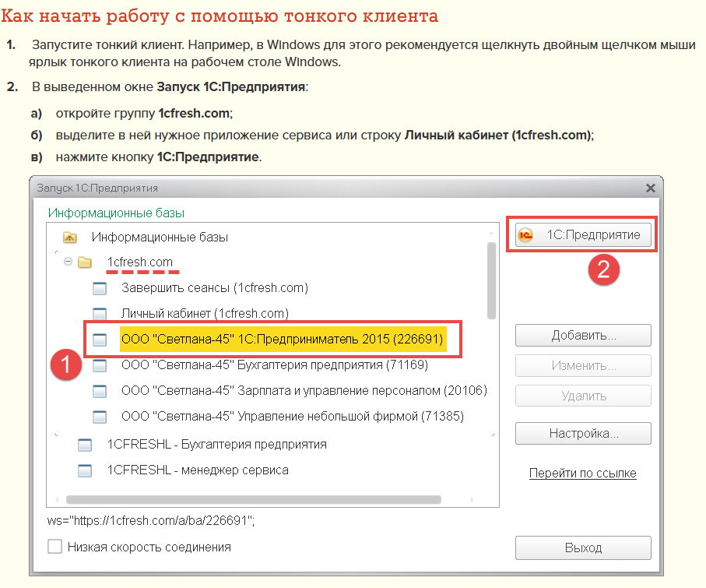Select Зарплата и управление персоналом (20106)
The width and height of the screenshot is (706, 588).
(304, 390)
